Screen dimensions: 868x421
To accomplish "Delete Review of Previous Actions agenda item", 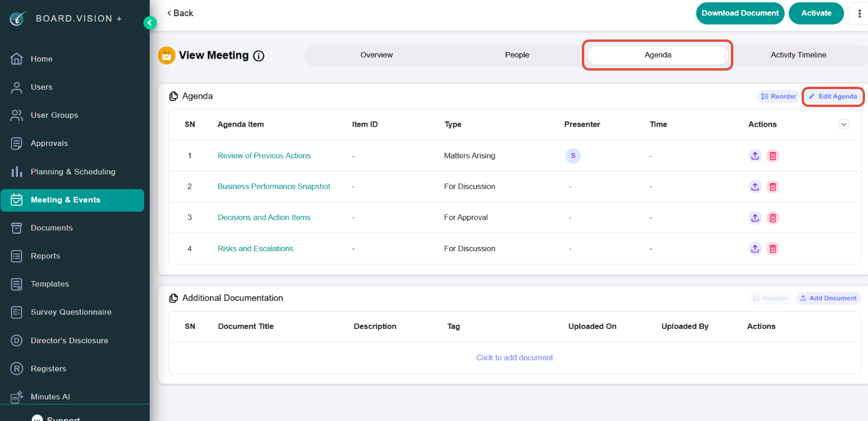I will coord(773,155).
